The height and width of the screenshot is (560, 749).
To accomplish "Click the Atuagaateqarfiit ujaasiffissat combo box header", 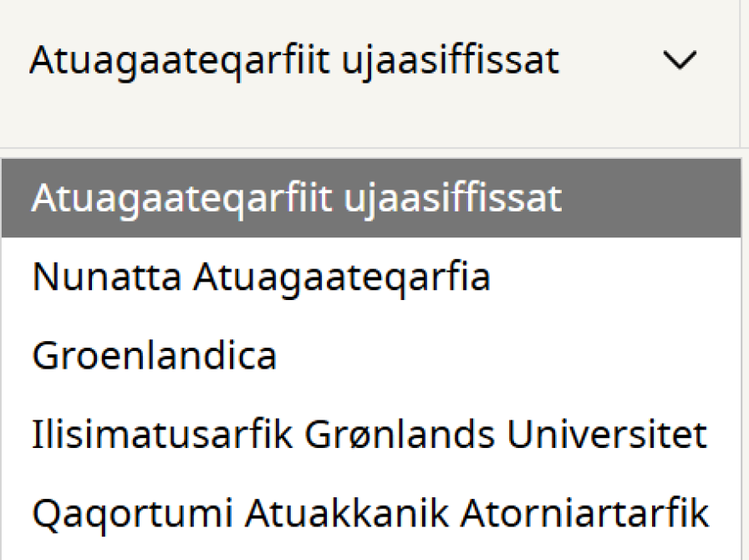I will [x=294, y=61].
